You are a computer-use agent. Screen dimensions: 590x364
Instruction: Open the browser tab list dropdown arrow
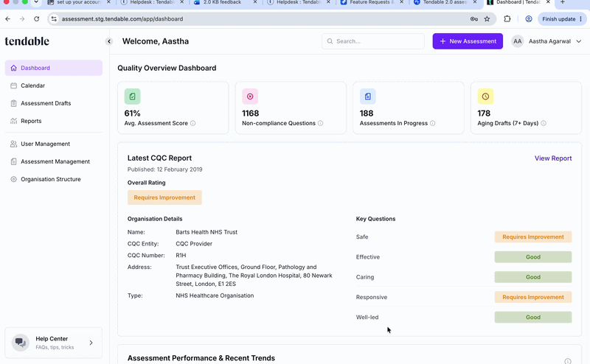[x=35, y=2]
